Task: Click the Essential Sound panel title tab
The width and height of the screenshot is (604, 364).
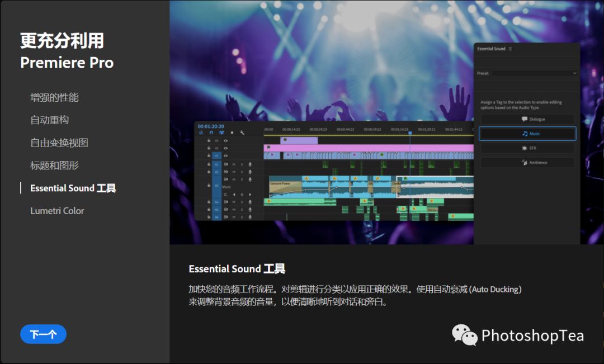Action: click(491, 49)
